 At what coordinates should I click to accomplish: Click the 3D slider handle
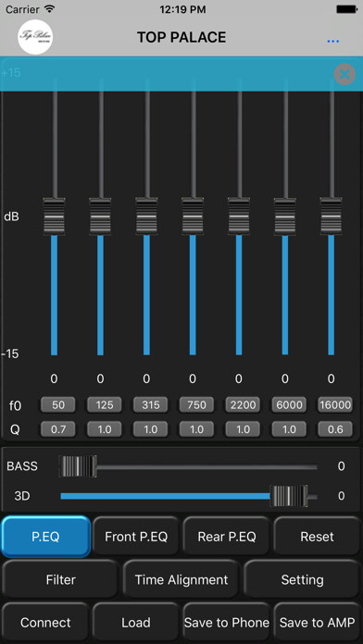tap(289, 496)
